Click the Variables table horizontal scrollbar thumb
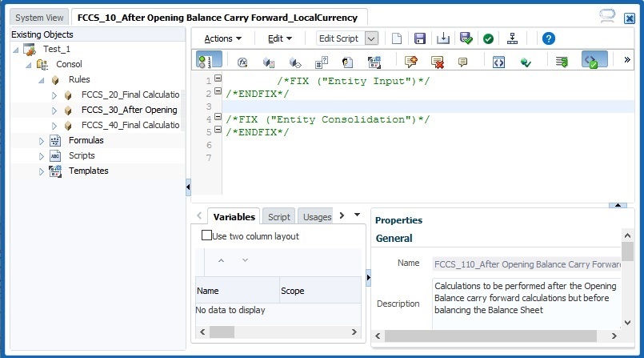This screenshot has width=644, height=358. 222,332
